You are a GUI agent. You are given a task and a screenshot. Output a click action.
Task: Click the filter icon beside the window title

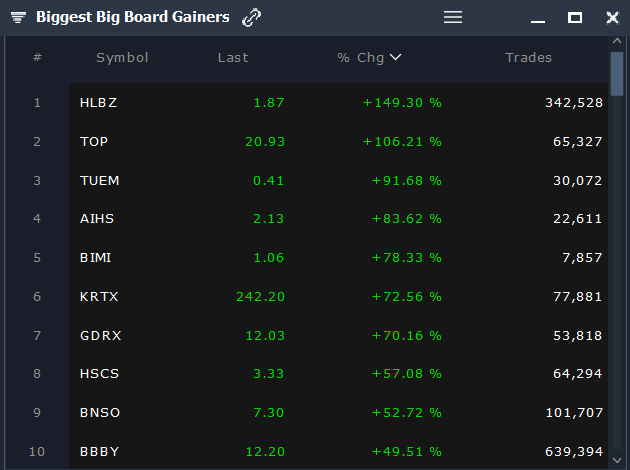click(x=18, y=18)
